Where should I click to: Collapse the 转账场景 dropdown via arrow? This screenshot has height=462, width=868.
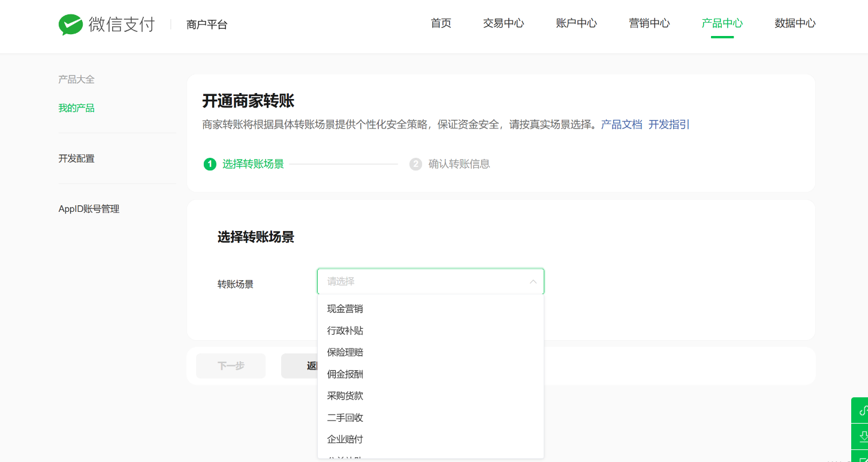click(532, 281)
